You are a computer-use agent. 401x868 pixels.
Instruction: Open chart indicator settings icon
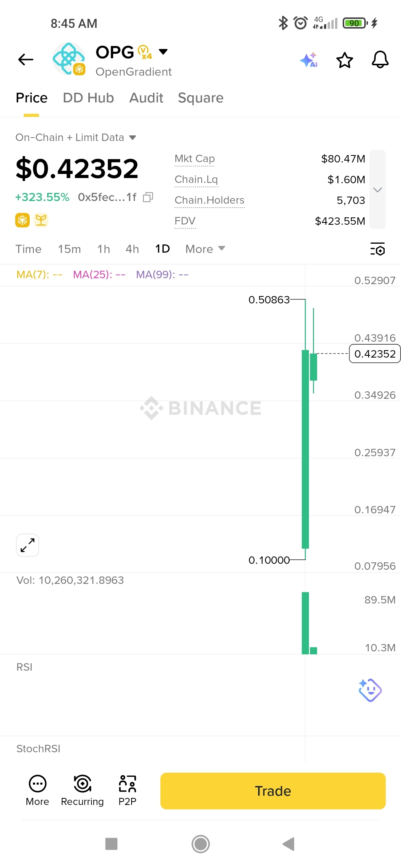[x=378, y=249]
